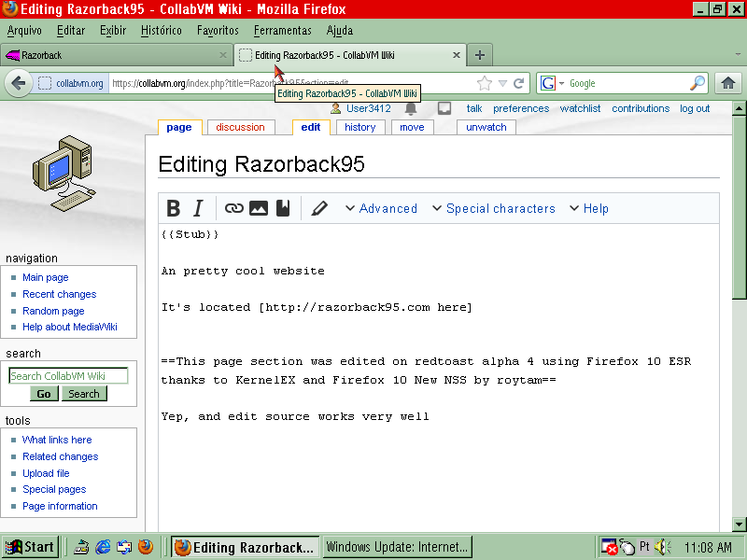
Task: Click the address bar URL field
Action: [x=291, y=83]
